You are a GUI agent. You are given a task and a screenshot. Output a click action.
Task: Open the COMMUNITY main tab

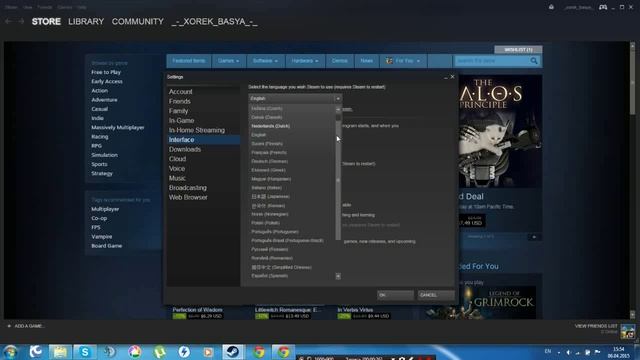click(138, 22)
